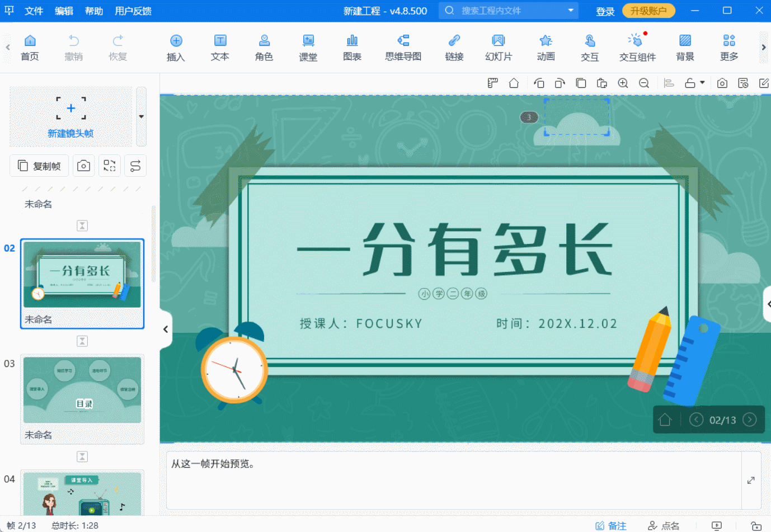Click the search box for project files
The image size is (771, 532).
coord(508,11)
